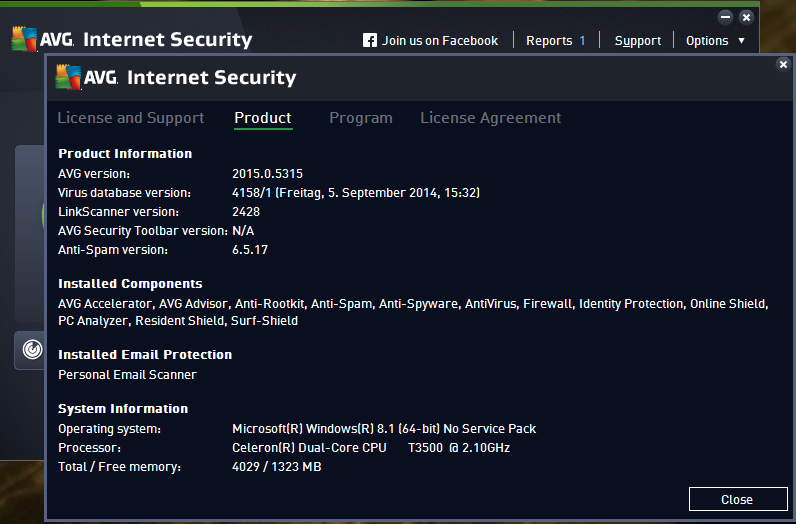Expand the Options dropdown arrow
The width and height of the screenshot is (796, 524).
pos(741,41)
